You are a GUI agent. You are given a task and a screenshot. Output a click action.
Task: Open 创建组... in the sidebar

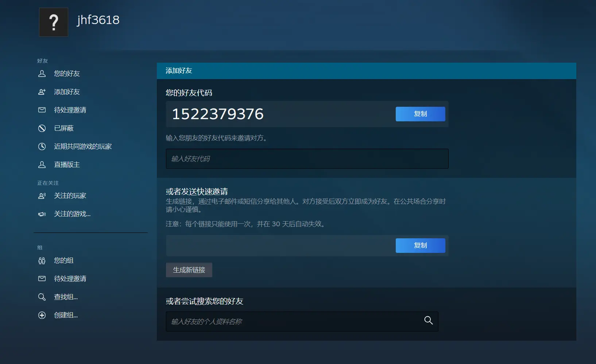pyautogui.click(x=66, y=315)
